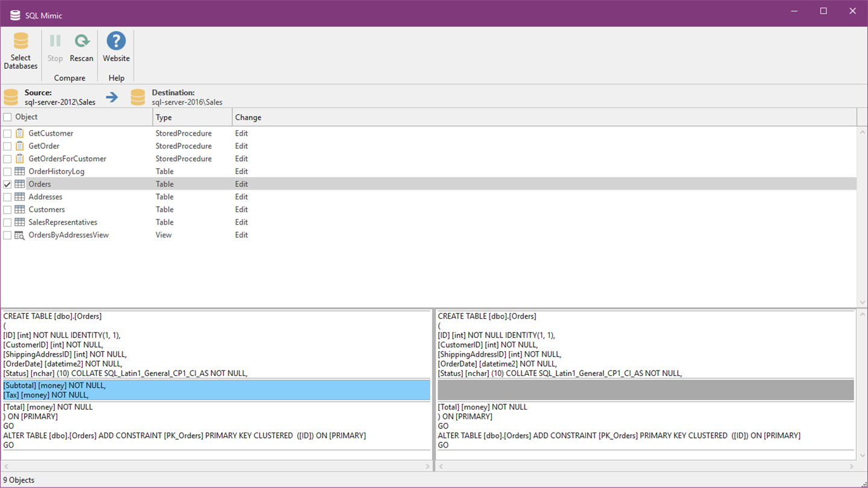Screen dimensions: 868x488
Task: Click the object list scroll-down arrow
Action: click(862, 302)
